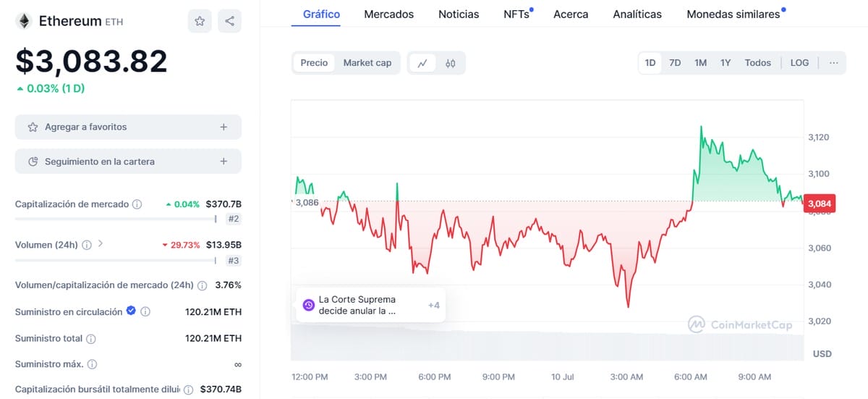The width and height of the screenshot is (868, 399).
Task: Open the Mercados tab
Action: [x=389, y=14]
